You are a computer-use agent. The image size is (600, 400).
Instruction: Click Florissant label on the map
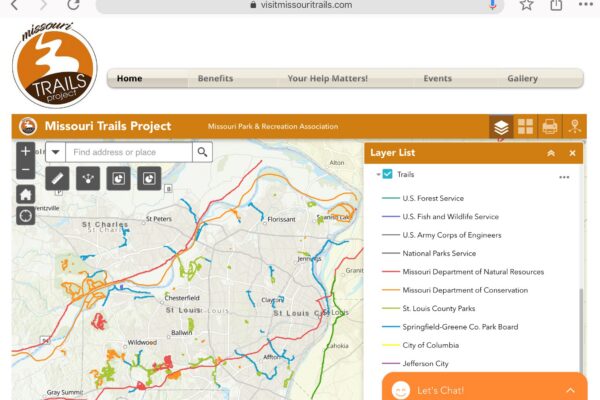281,219
